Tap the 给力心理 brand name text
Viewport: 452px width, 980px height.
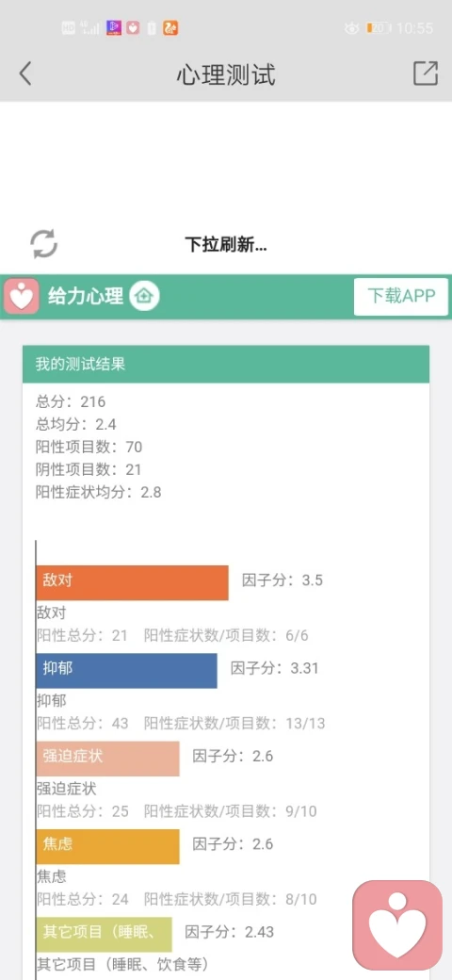(86, 296)
